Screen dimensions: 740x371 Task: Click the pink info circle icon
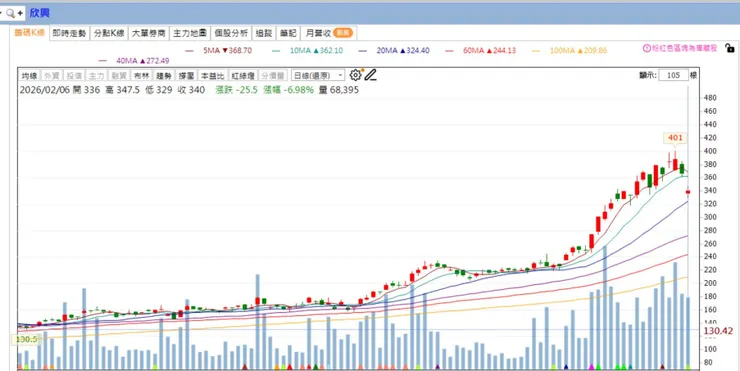[x=647, y=48]
